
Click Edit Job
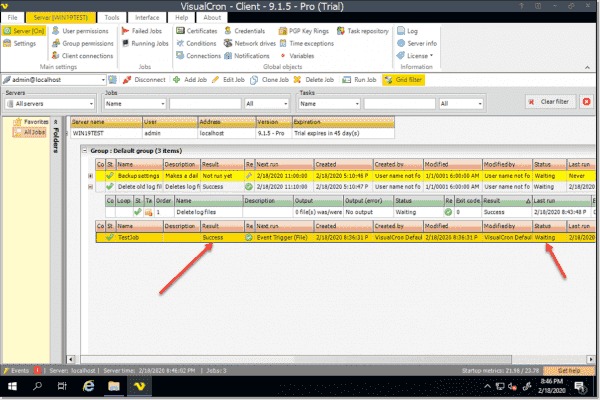(228, 80)
